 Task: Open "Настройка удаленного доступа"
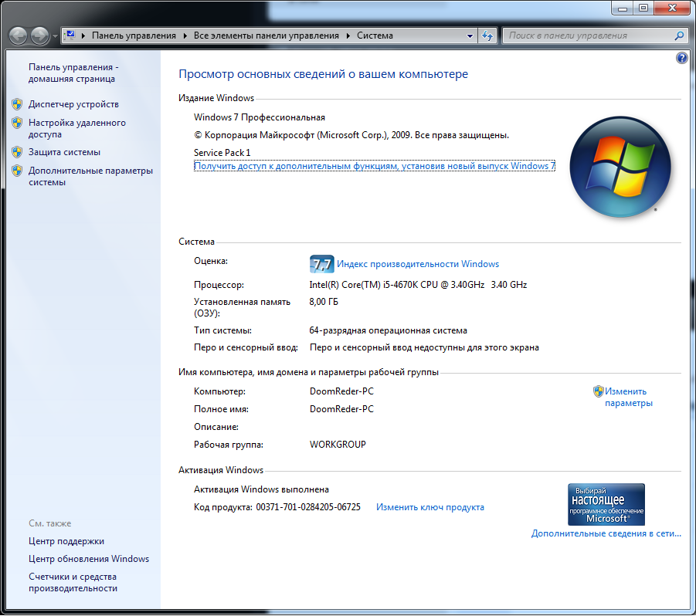point(77,128)
